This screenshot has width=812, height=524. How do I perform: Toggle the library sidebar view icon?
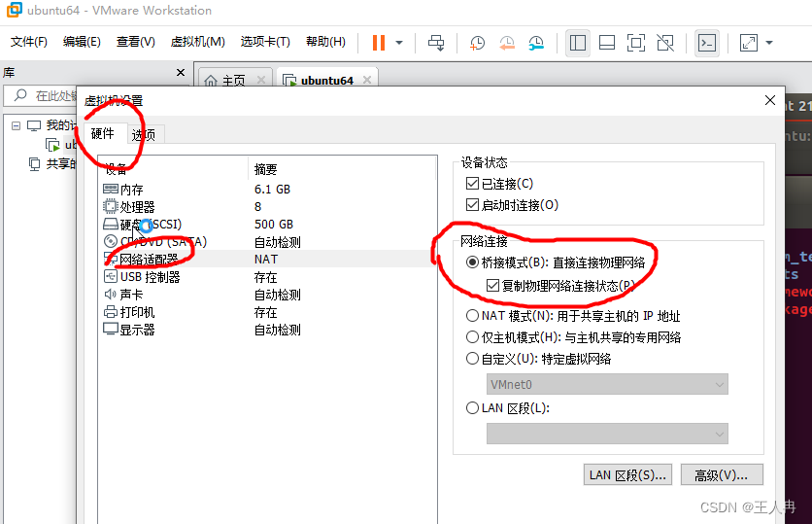tap(577, 43)
